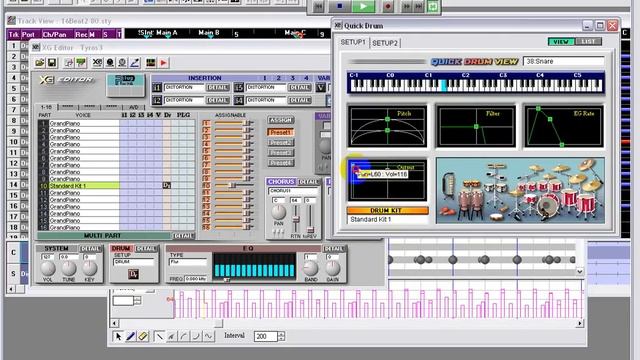Image resolution: width=640 pixels, height=360 pixels.
Task: Open drum setup via Dr icon in DRUM panel
Action: [133, 274]
